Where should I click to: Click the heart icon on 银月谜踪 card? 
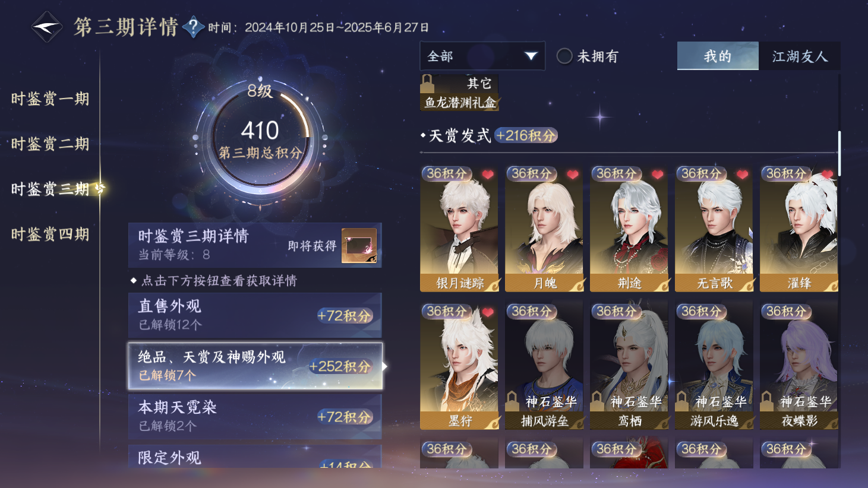coord(488,175)
